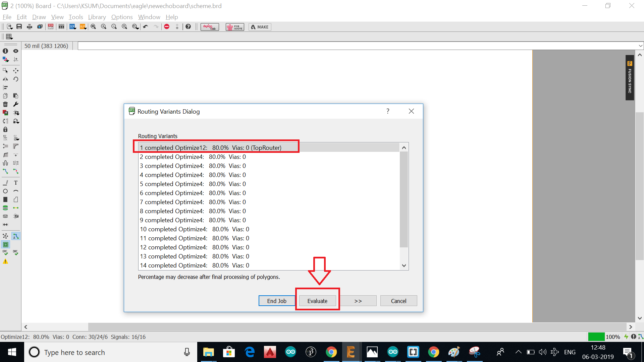The width and height of the screenshot is (644, 362).
Task: Select the Lock tool
Action: click(5, 129)
